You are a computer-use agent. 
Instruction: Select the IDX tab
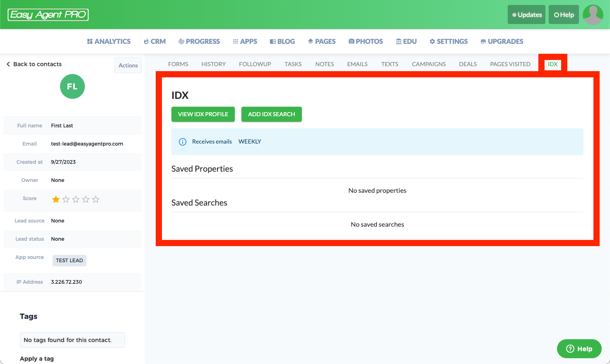[553, 64]
